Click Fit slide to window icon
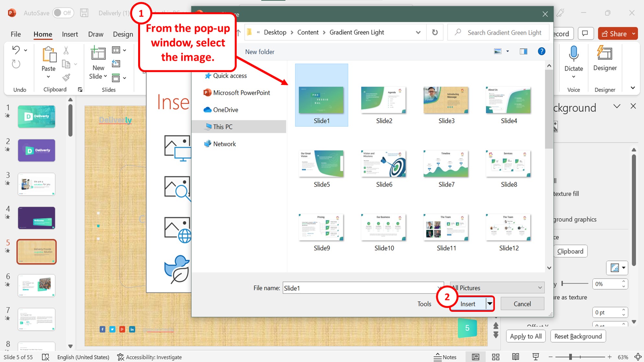The image size is (644, 362). [638, 357]
